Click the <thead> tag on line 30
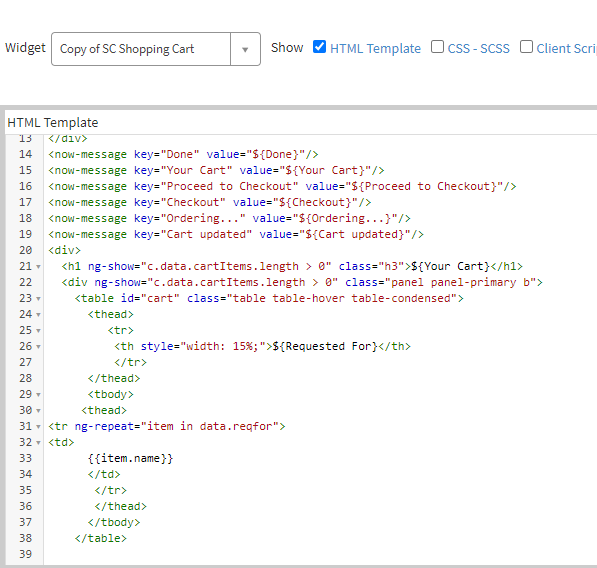 (104, 410)
